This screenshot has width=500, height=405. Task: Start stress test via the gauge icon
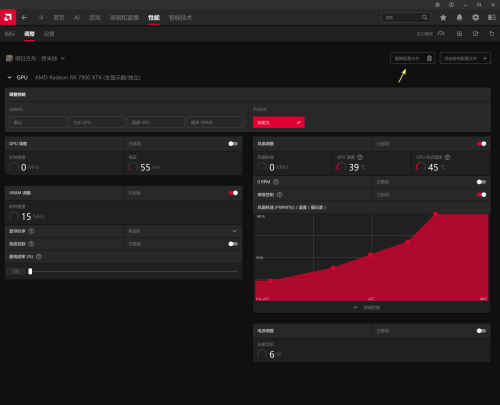click(x=441, y=34)
